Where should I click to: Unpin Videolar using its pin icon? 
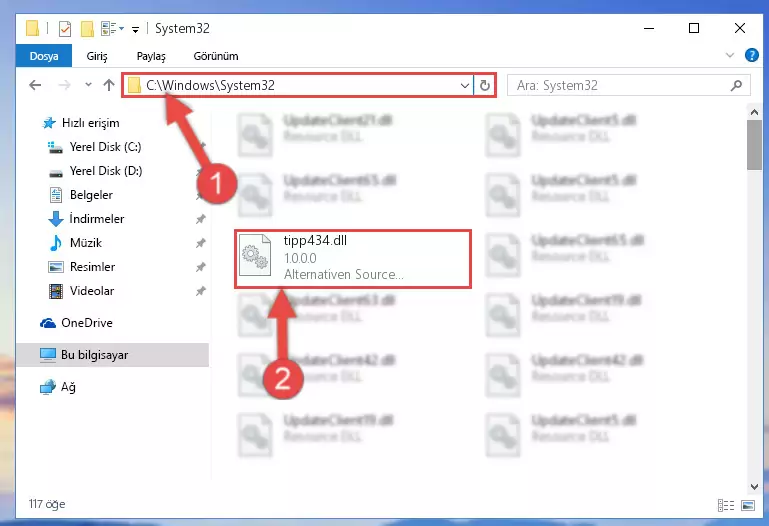point(201,291)
